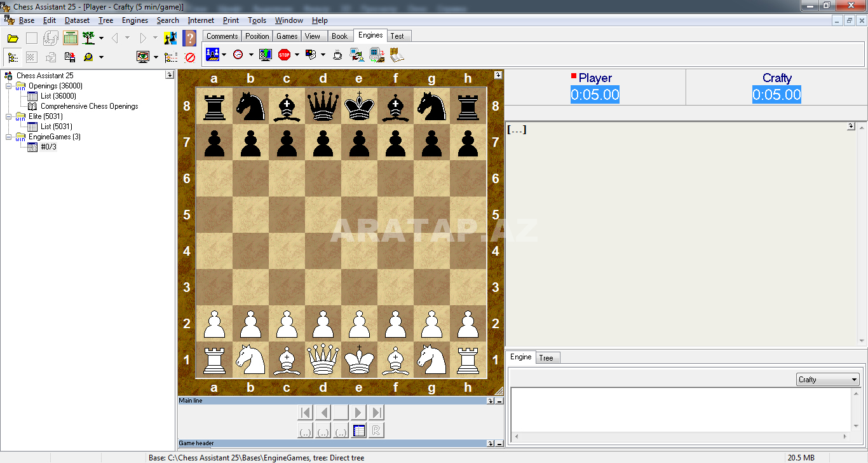Click the computer versus person icon

[x=357, y=55]
